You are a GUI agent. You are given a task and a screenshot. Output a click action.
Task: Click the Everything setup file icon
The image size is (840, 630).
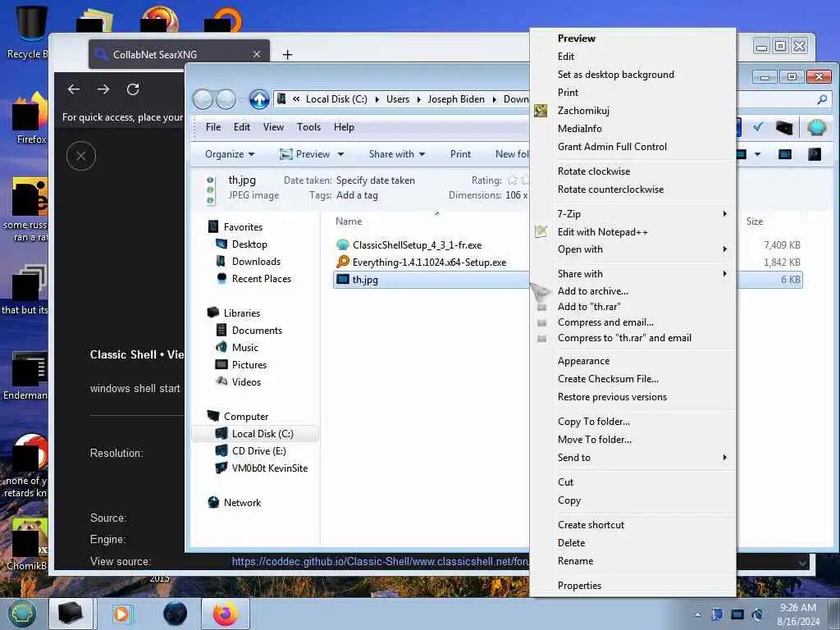coord(342,262)
